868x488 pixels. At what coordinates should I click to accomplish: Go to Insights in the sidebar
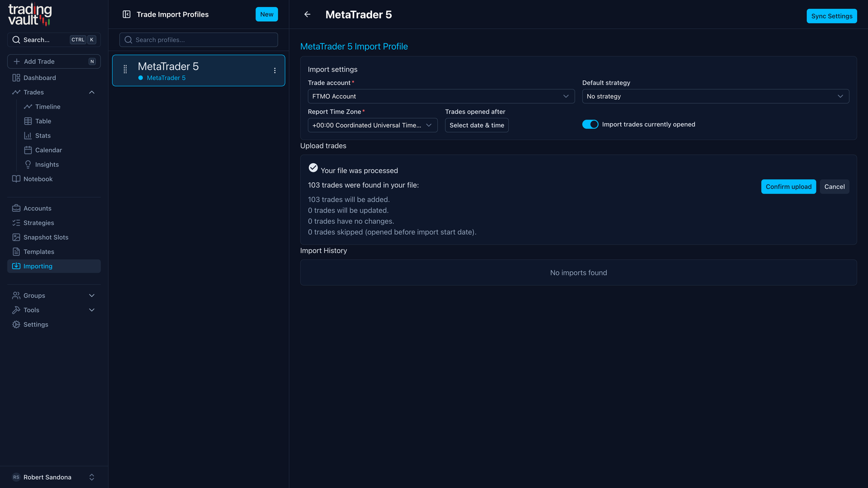(x=47, y=165)
